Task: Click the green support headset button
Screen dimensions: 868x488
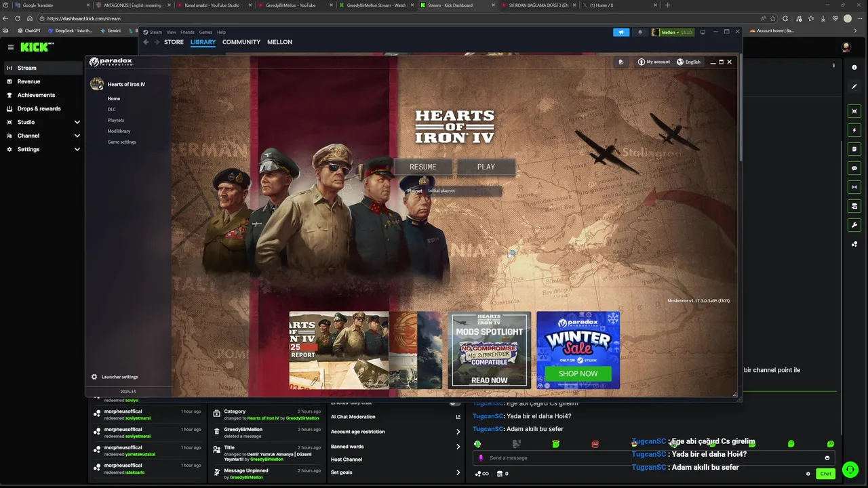Action: 850,470
